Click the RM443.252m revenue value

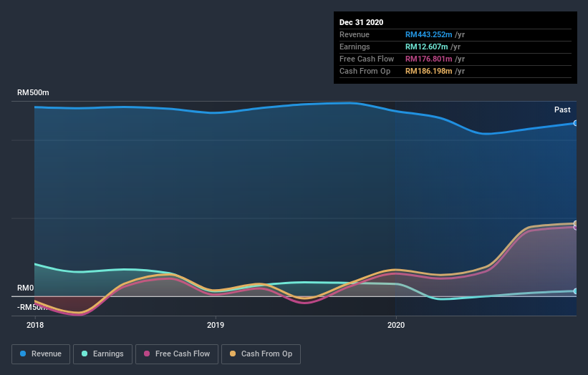(428, 34)
